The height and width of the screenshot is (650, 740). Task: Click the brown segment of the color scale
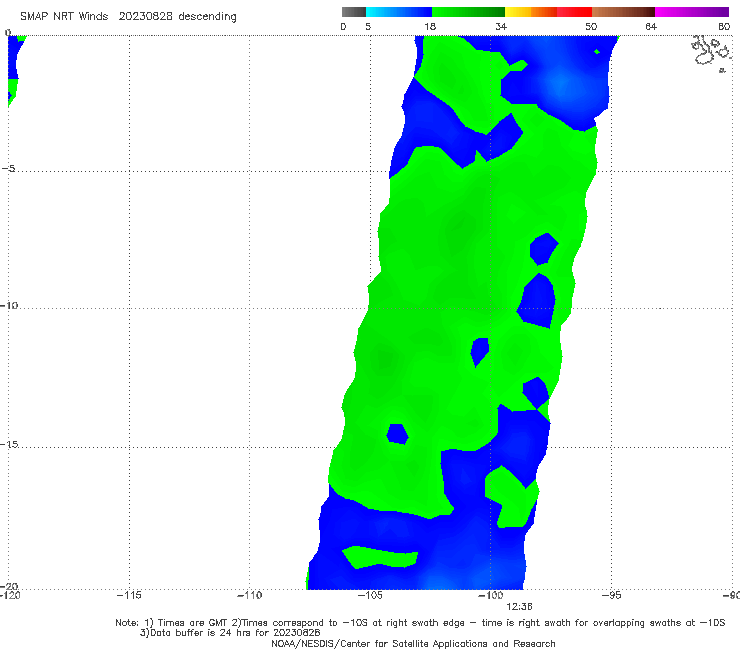623,12
